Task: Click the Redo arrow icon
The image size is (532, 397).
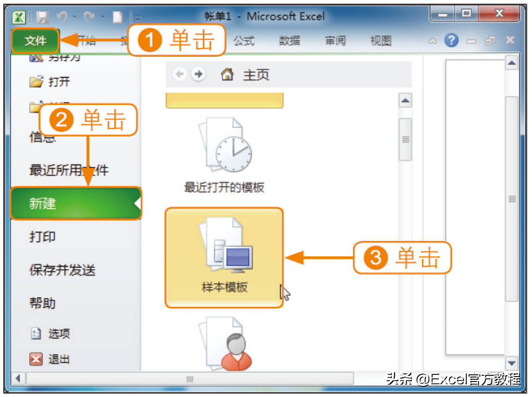Action: coord(90,16)
